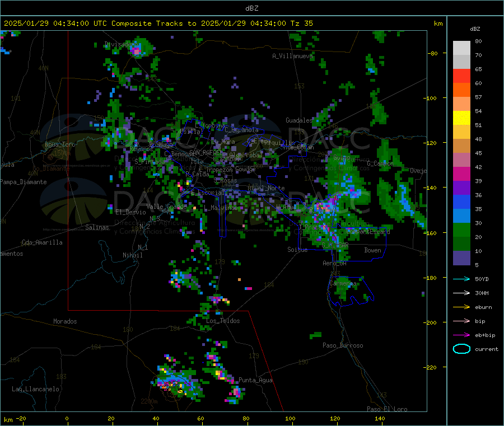Click the dBZ title at top
The width and height of the screenshot is (504, 426).
coord(251,8)
